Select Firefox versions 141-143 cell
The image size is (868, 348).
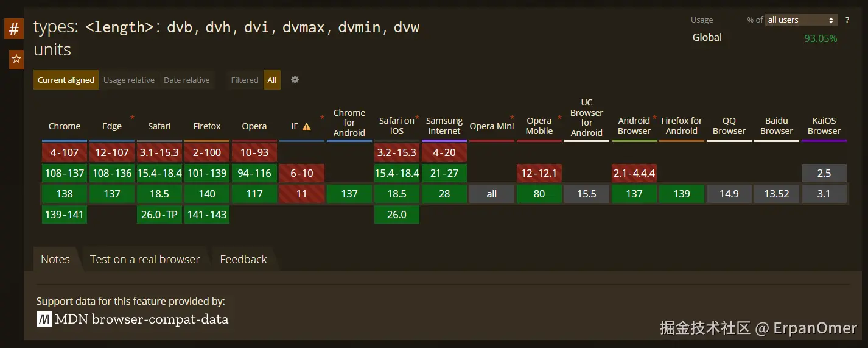pos(207,215)
